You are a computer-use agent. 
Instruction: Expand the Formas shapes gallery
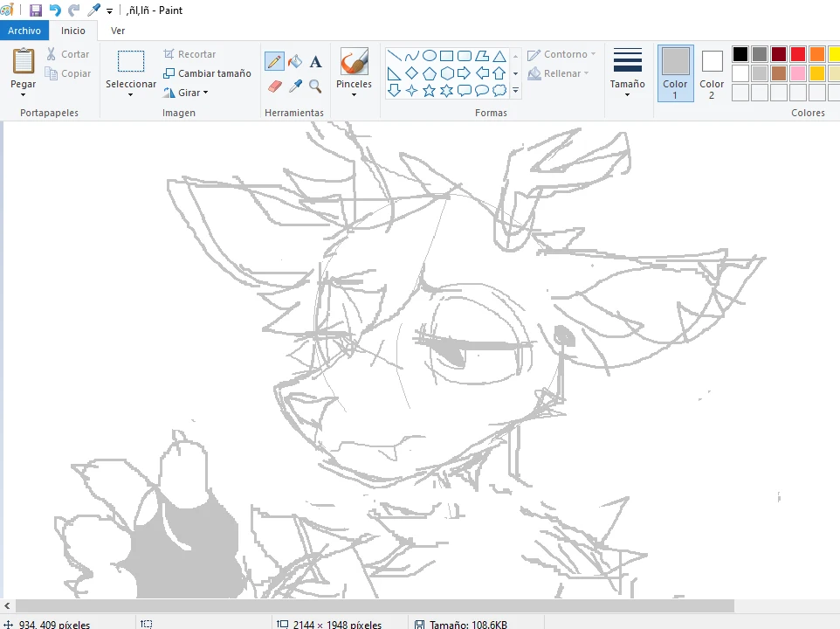tap(515, 91)
